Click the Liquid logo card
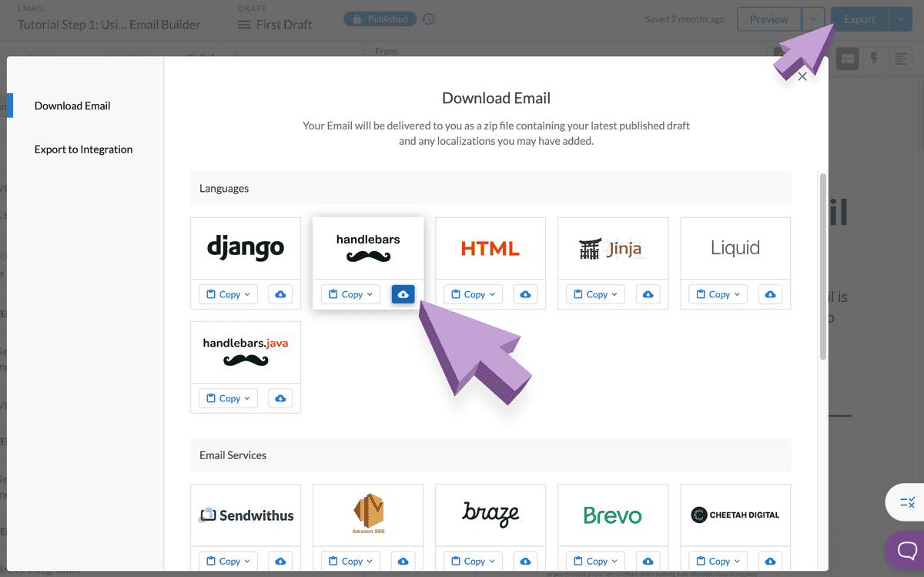This screenshot has height=577, width=924. point(735,248)
